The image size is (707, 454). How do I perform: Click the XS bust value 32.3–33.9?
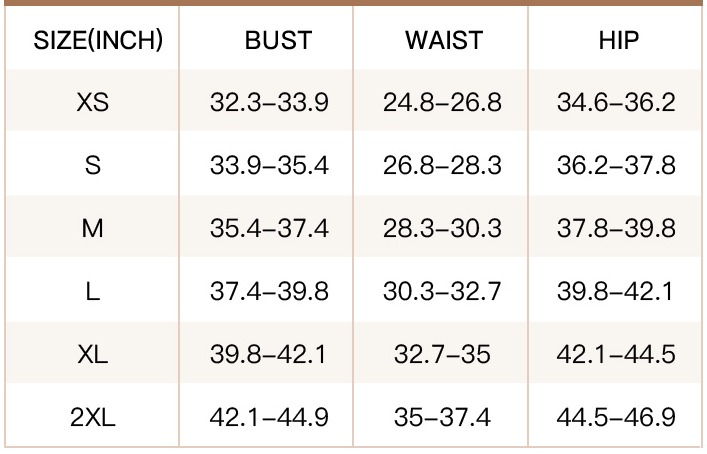[269, 102]
